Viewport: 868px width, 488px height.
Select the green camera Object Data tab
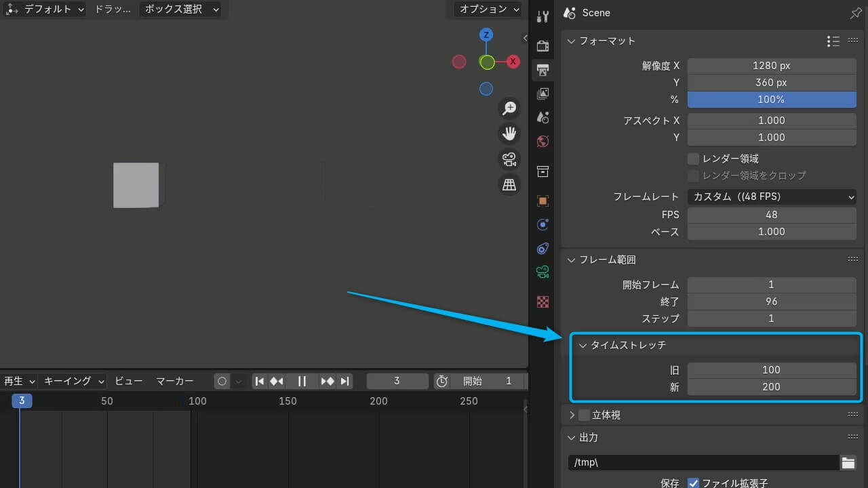coord(542,271)
